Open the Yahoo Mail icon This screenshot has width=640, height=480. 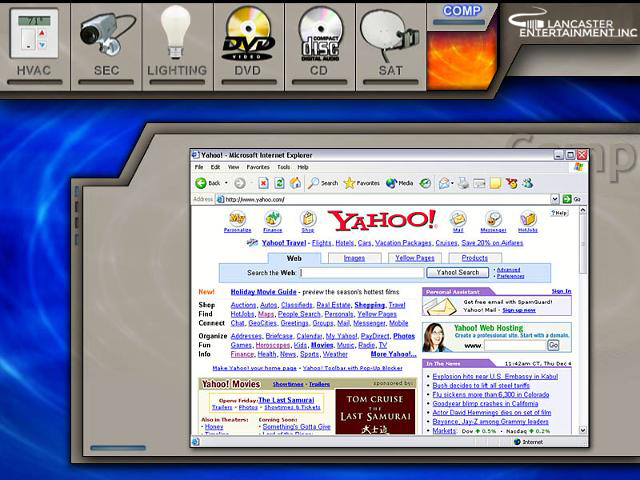(x=458, y=222)
